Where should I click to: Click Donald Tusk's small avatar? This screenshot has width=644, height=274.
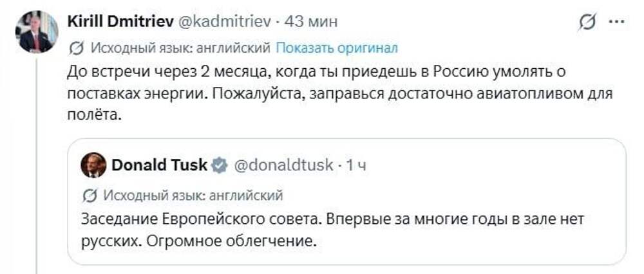click(x=93, y=165)
